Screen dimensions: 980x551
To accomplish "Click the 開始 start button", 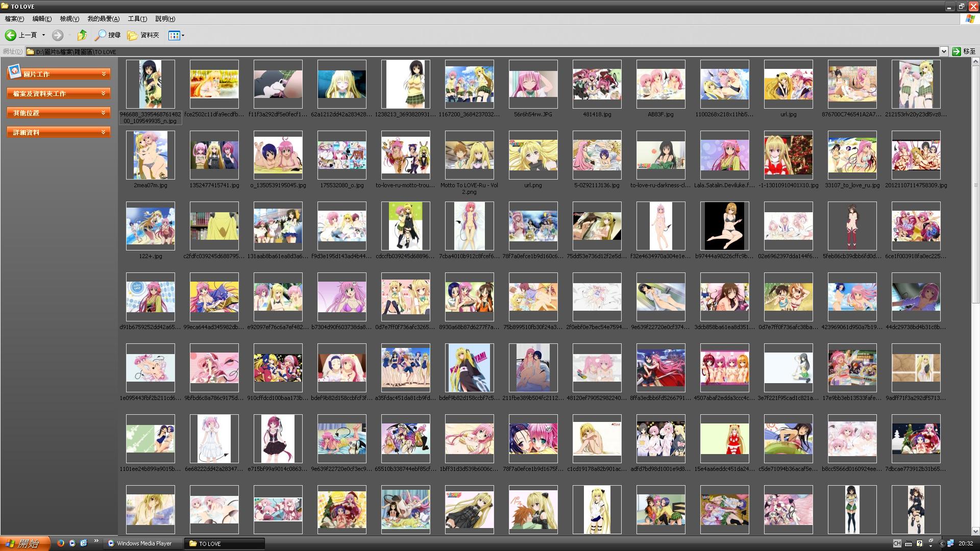I will point(25,543).
